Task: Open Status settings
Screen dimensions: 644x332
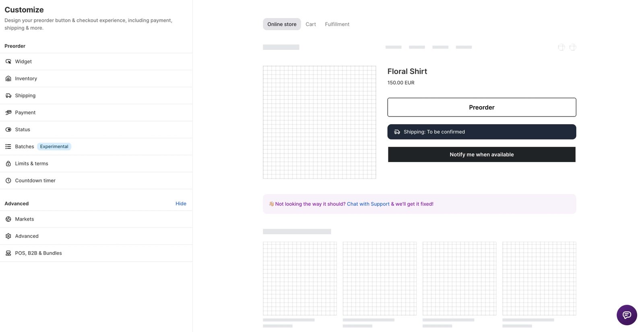Action: click(96, 129)
